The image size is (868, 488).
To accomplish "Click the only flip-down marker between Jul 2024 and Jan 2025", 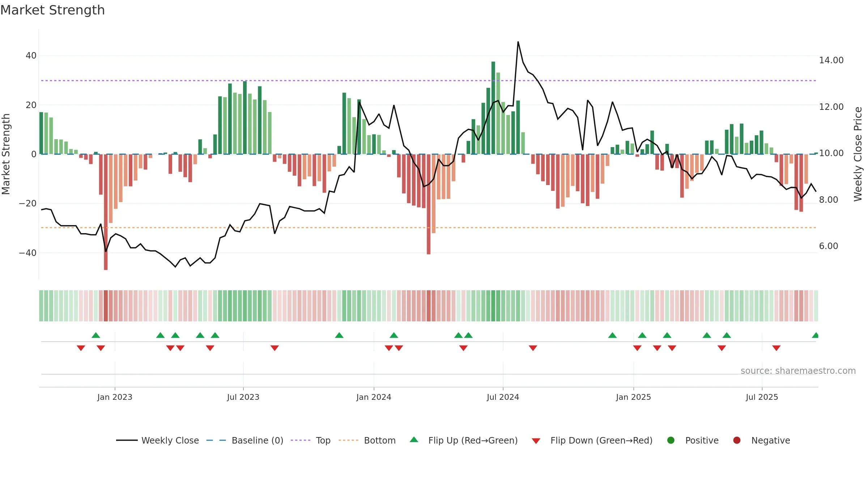I will [533, 348].
